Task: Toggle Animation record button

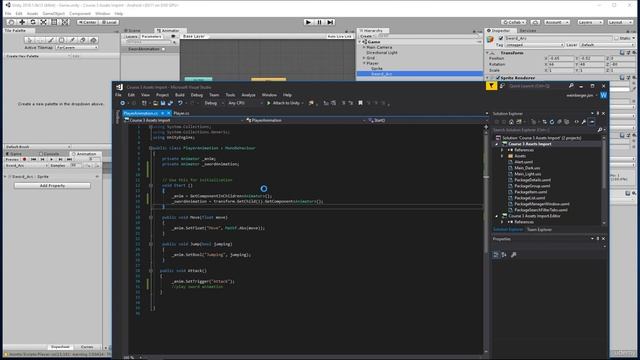Action: pos(24,159)
